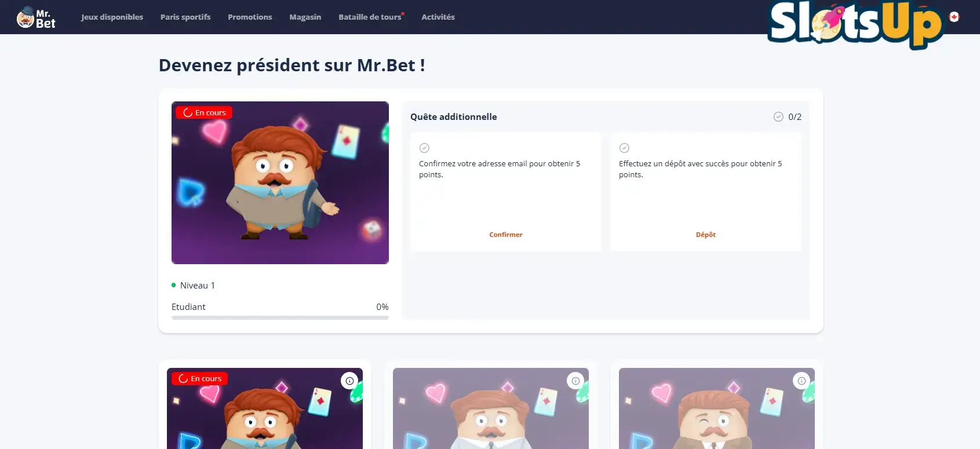Click the Mr. Bet logo

click(x=36, y=17)
